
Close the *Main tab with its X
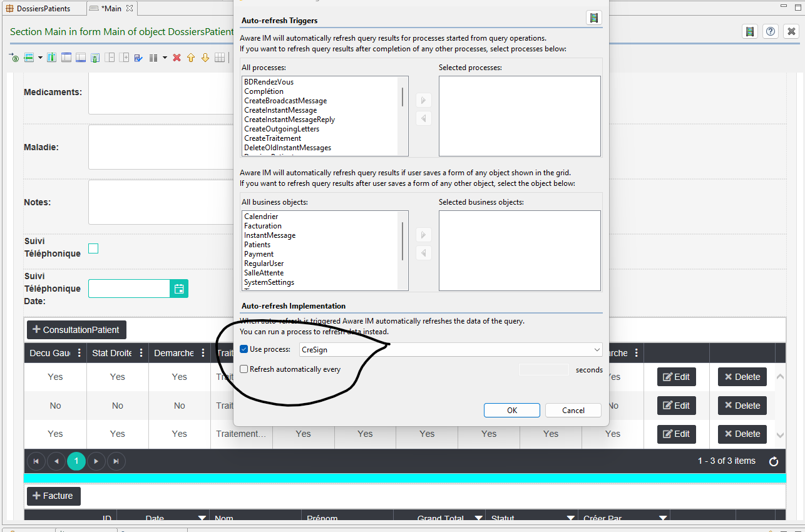pos(129,9)
